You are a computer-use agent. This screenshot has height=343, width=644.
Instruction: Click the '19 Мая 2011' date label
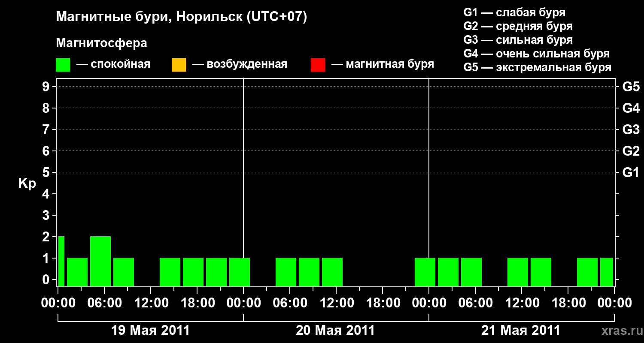tap(150, 331)
